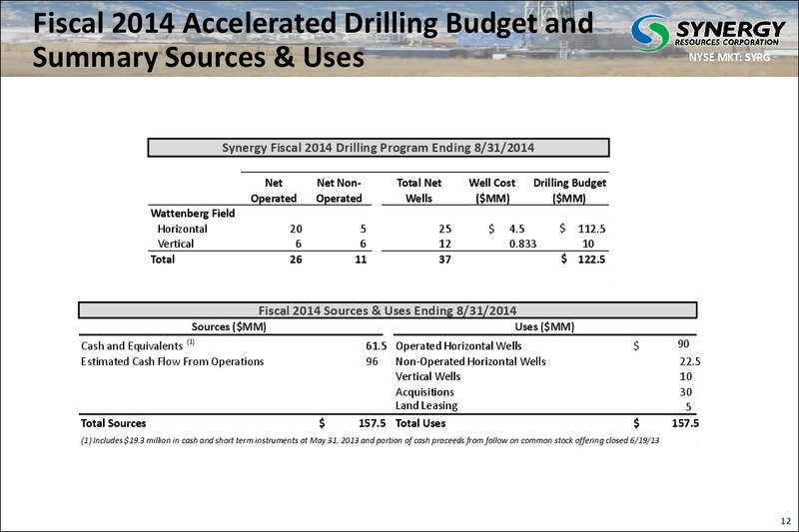799x532 pixels.
Task: Select 'Vertical Wells' uses line item
Action: coord(428,376)
